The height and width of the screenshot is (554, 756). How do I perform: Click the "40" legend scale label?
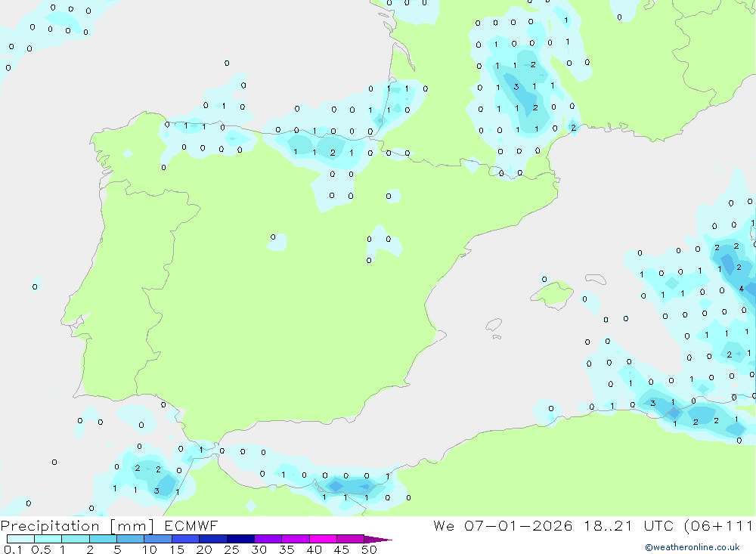click(x=314, y=549)
